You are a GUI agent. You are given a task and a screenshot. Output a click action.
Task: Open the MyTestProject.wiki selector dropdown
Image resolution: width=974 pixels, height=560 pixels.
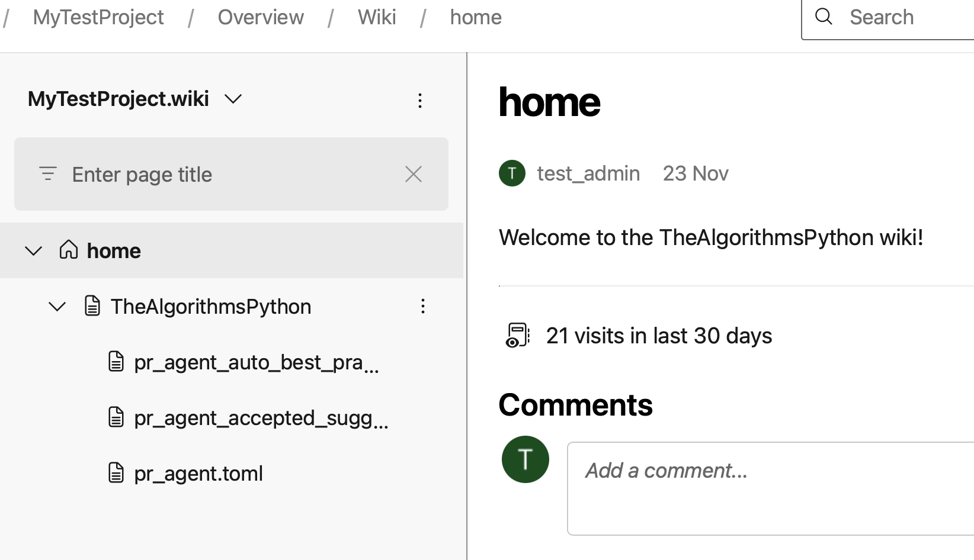coord(233,99)
